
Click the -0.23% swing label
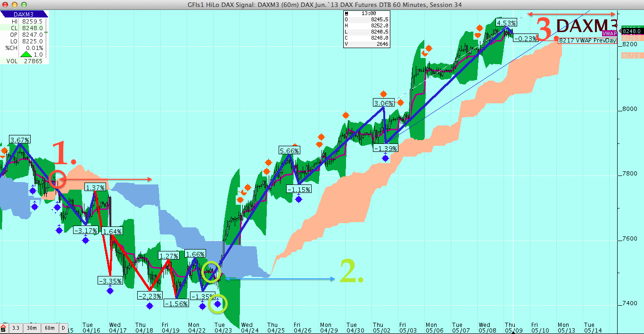click(526, 39)
